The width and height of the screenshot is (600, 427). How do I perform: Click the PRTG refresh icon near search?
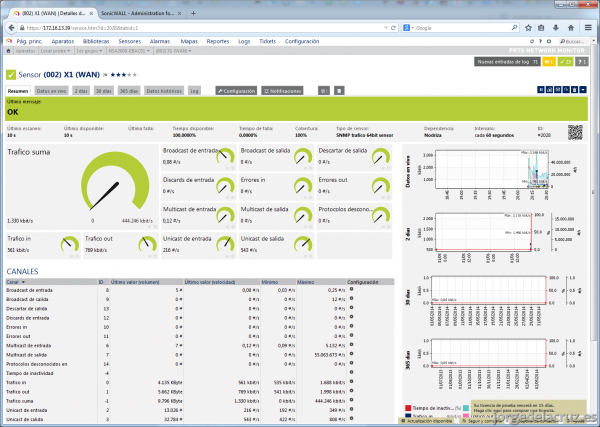[532, 41]
